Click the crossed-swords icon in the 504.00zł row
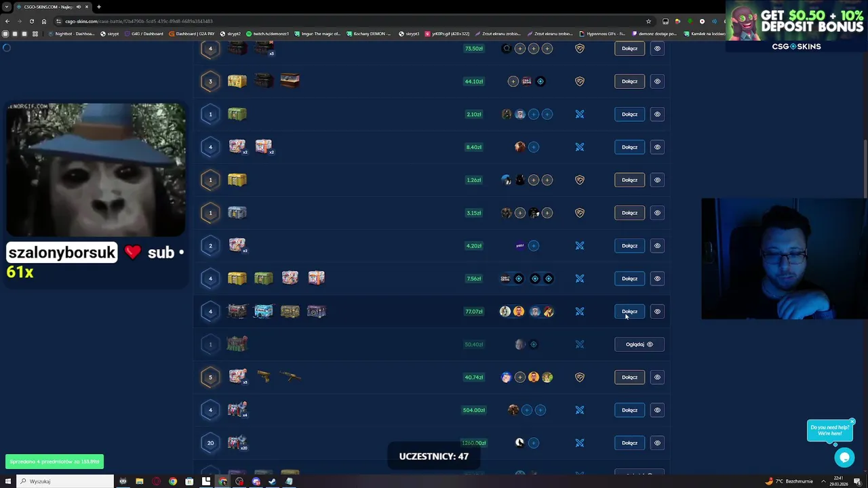Viewport: 868px width, 488px height. pyautogui.click(x=580, y=410)
